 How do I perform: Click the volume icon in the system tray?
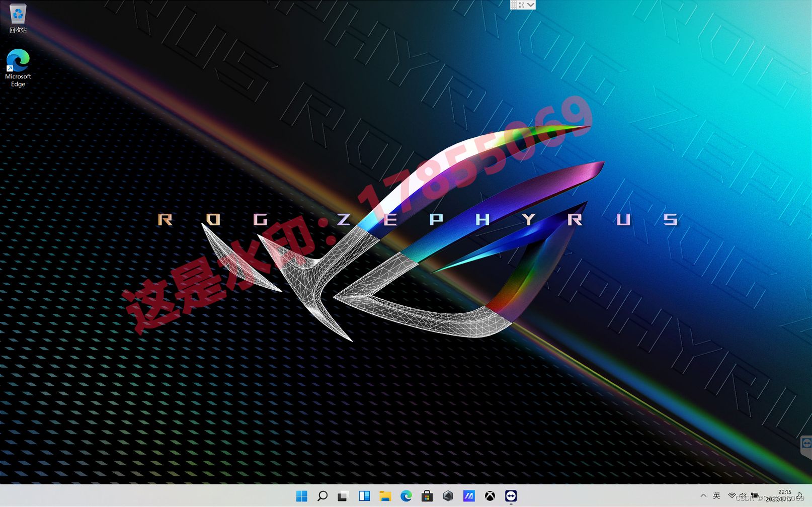[x=743, y=496]
